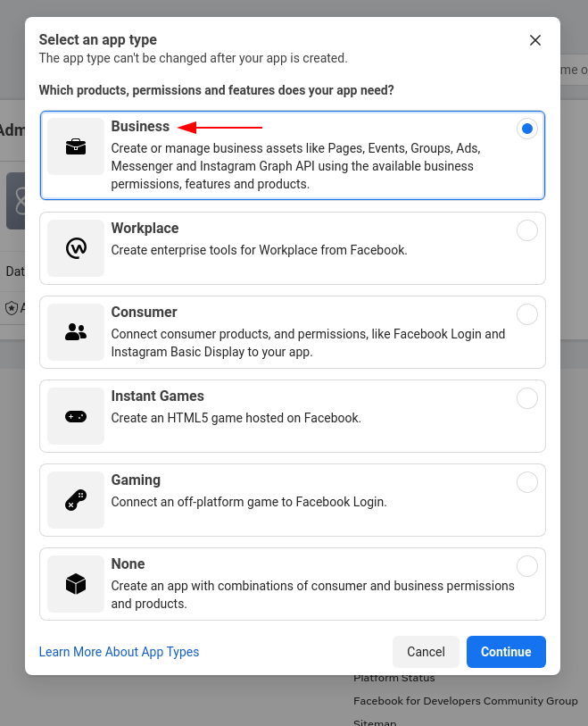Close the app type dialog
Viewport: 588px width, 726px height.
point(535,40)
